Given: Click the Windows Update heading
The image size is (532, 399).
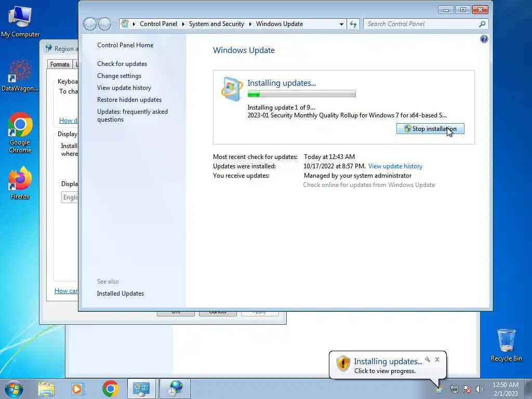Looking at the screenshot, I should 244,50.
